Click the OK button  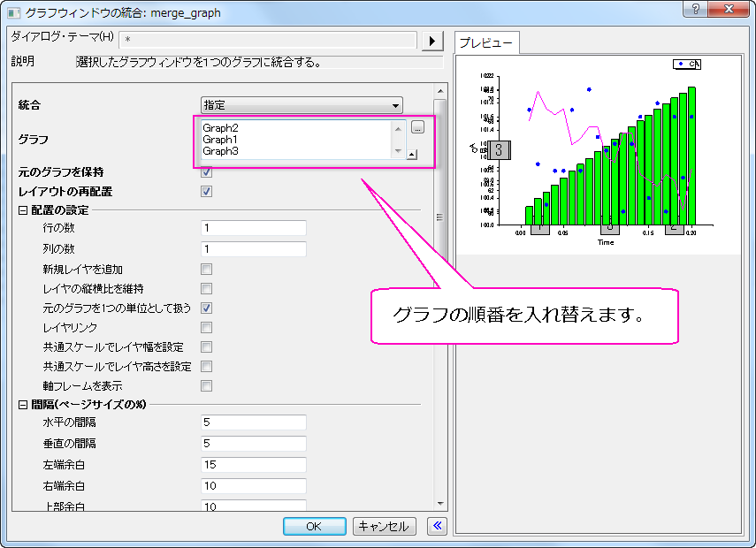coord(315,526)
